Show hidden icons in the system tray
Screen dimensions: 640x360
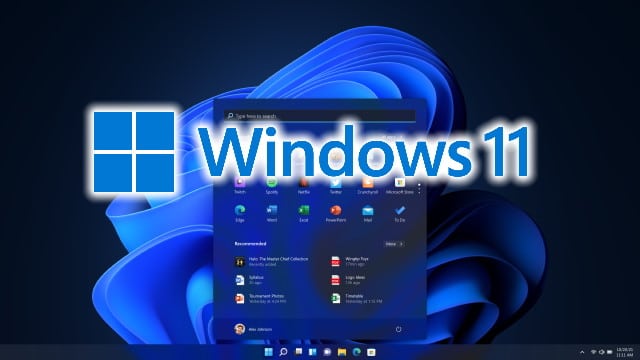click(582, 352)
